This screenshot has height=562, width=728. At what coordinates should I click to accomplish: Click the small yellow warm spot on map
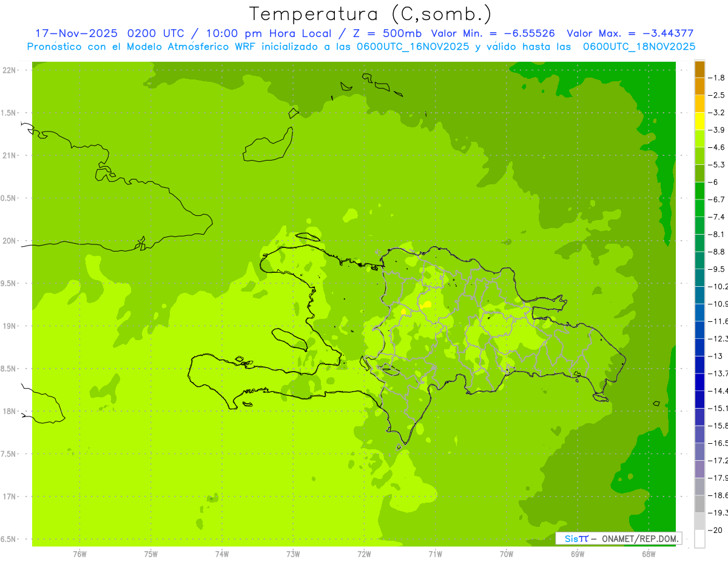pyautogui.click(x=426, y=304)
